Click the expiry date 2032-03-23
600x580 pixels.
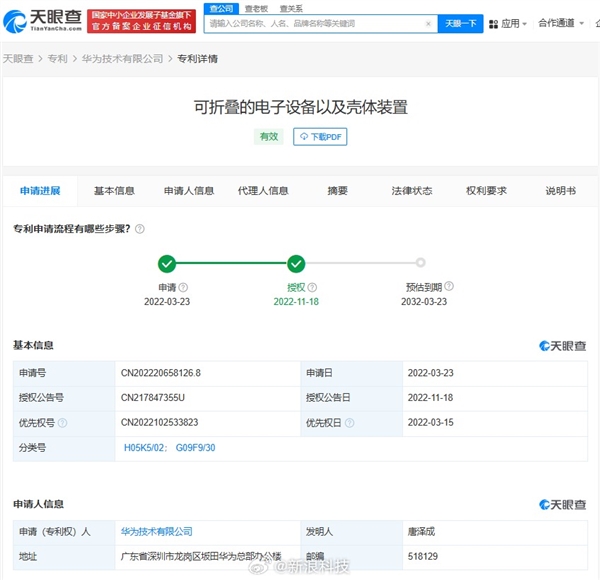pyautogui.click(x=424, y=301)
